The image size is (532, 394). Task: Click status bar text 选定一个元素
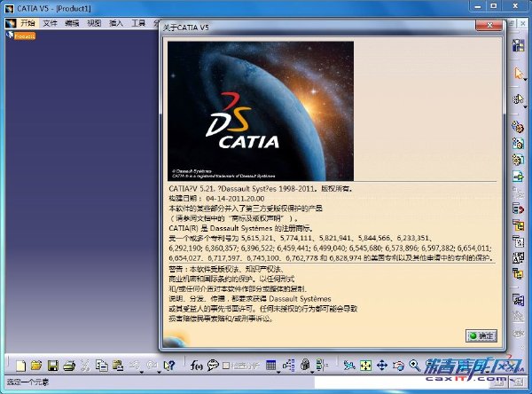pyautogui.click(x=27, y=382)
